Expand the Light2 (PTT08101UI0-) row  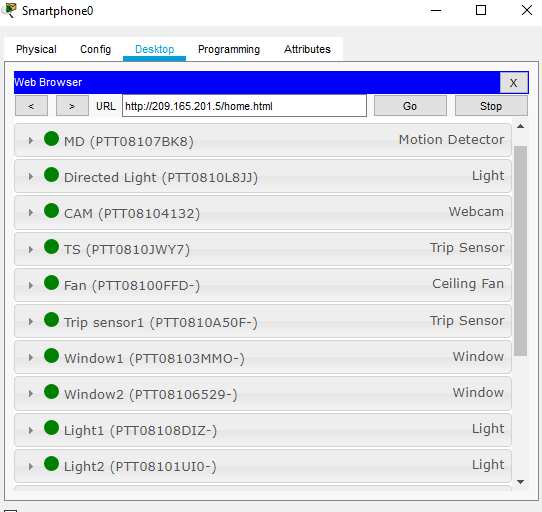pyautogui.click(x=31, y=466)
